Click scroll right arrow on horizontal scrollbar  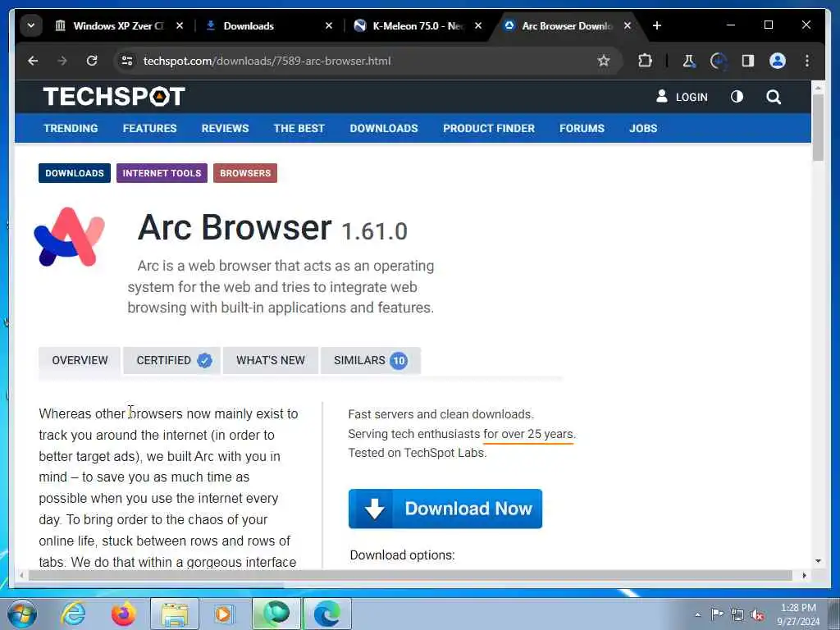pos(804,575)
